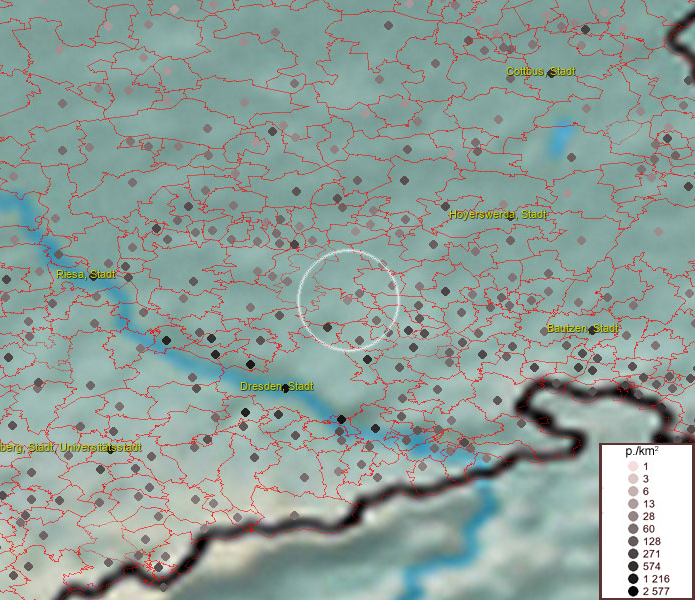695x600 pixels.
Task: Click the legend swatch for density 574
Action: click(633, 566)
